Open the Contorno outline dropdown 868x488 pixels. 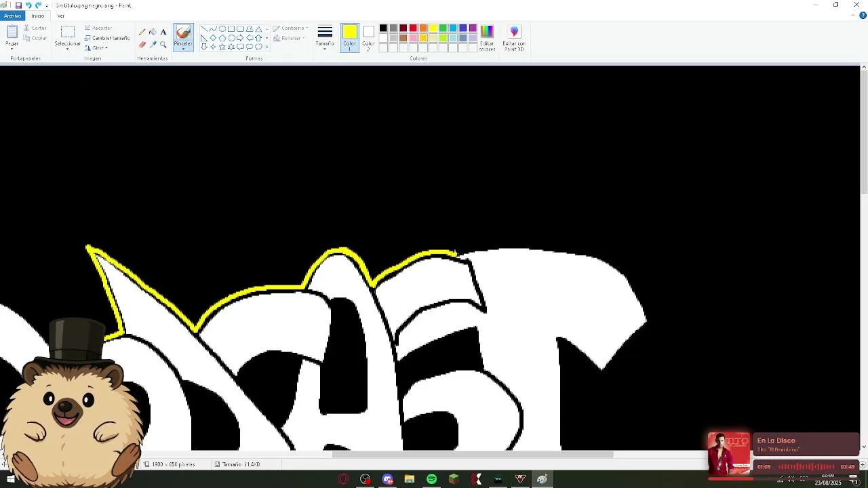tap(291, 28)
